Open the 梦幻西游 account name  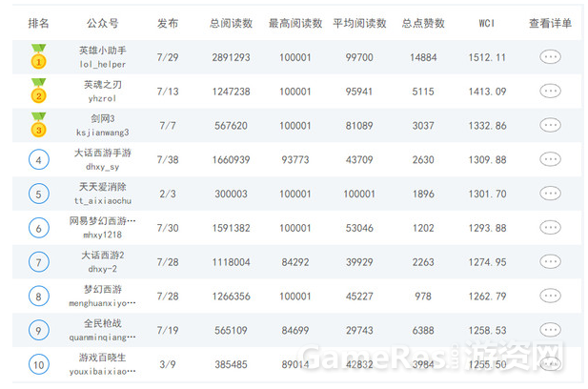click(x=103, y=289)
